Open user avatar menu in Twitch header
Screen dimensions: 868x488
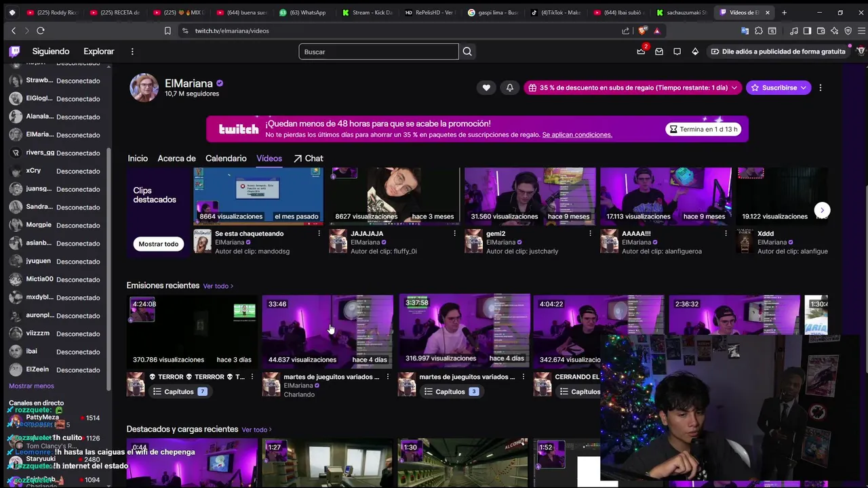pos(861,52)
